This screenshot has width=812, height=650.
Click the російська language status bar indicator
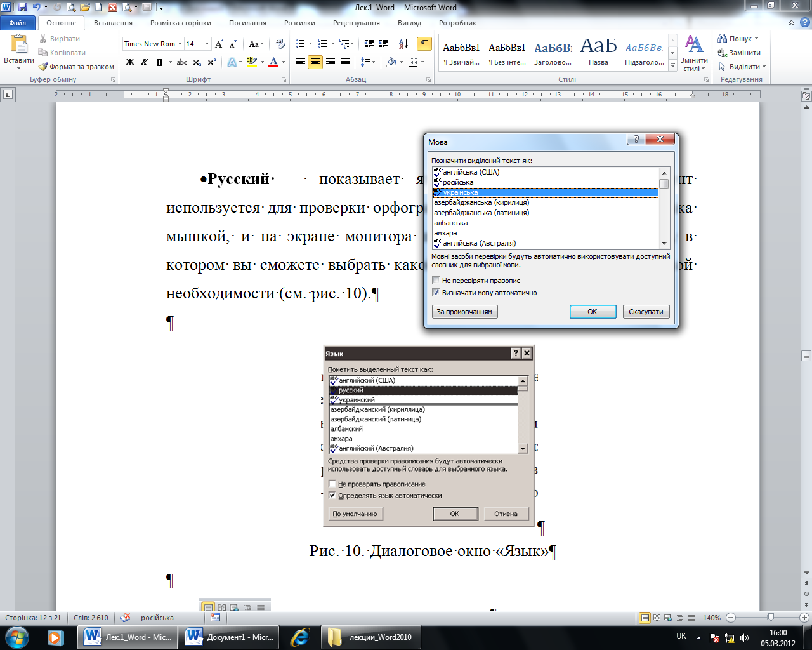157,618
